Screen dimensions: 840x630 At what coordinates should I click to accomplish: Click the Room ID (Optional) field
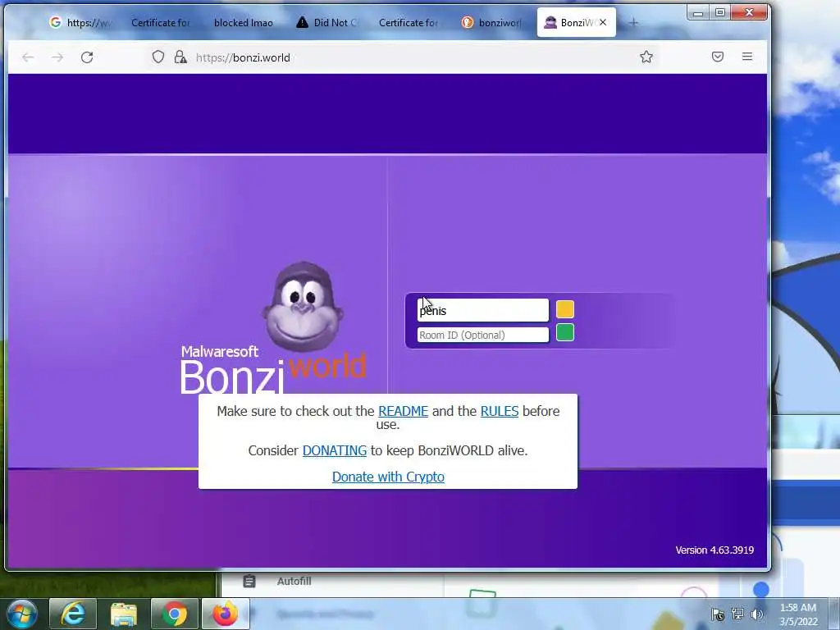pos(482,335)
